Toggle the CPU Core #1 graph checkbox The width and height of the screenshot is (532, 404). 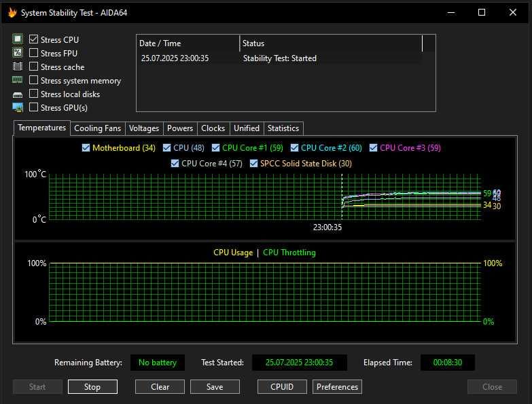pos(215,148)
